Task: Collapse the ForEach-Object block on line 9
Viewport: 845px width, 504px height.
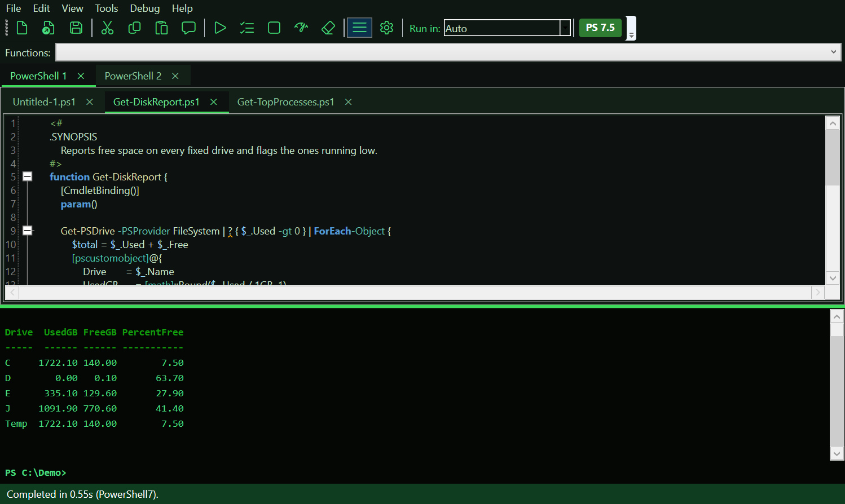Action: (27, 231)
